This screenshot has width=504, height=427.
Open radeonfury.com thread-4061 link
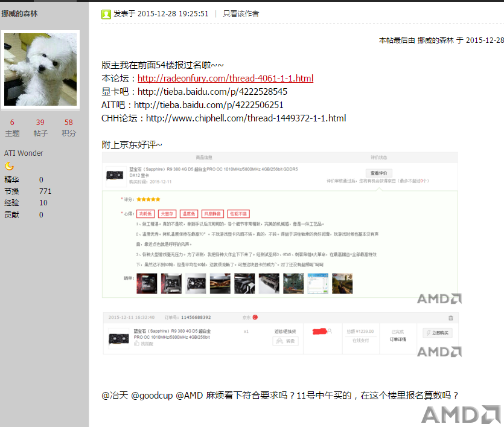pyautogui.click(x=225, y=78)
